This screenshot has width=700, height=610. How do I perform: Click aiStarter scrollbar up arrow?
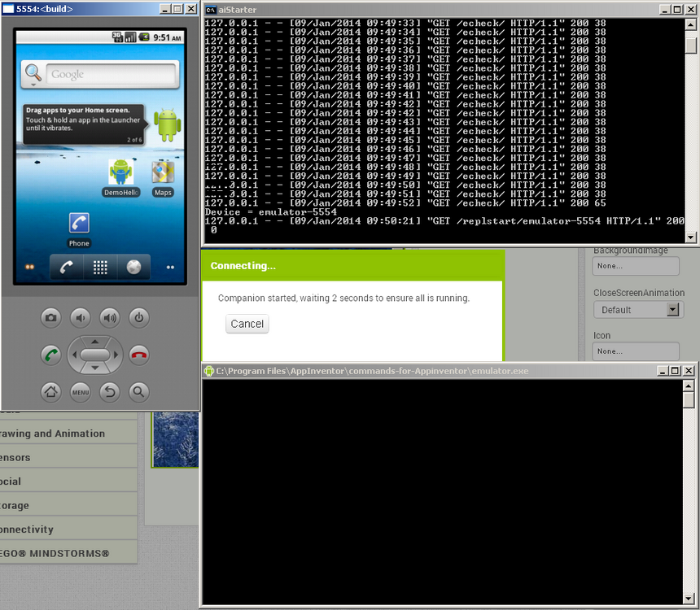(x=690, y=24)
